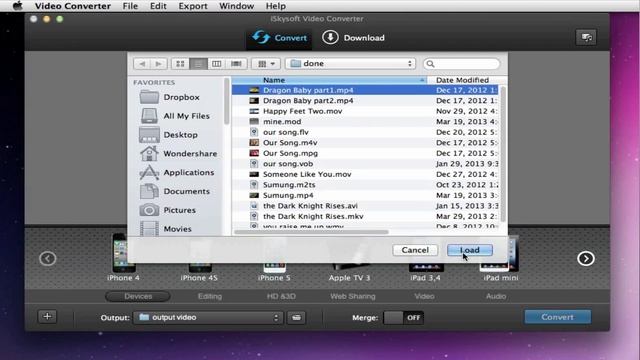Click Cancel in the file dialog
This screenshot has width=640, height=360.
[x=415, y=250]
